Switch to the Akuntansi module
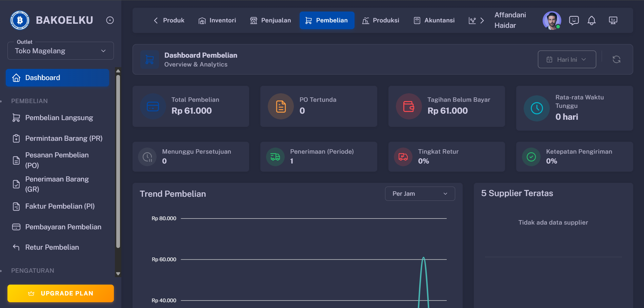The width and height of the screenshot is (644, 308). pos(434,20)
